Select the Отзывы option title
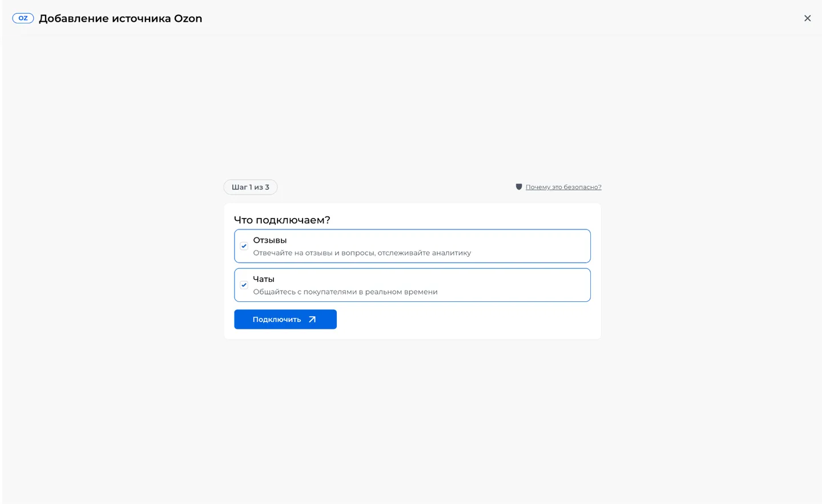The image size is (822, 504). click(x=270, y=240)
